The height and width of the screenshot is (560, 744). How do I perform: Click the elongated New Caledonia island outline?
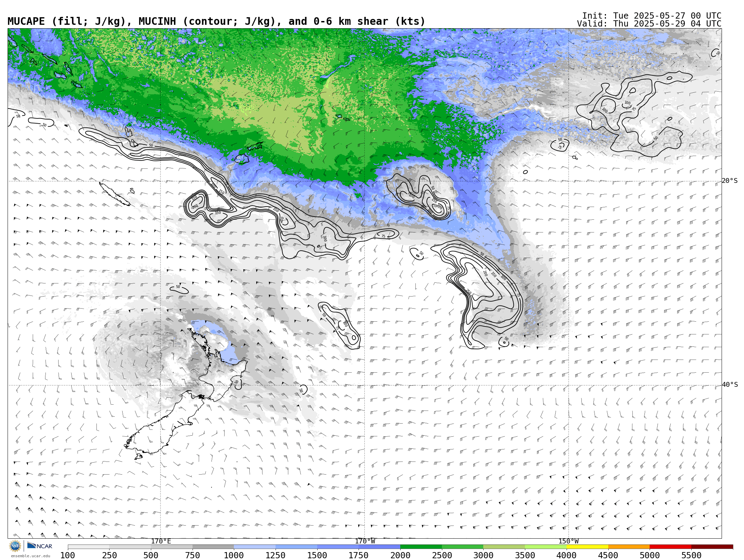[x=114, y=194]
